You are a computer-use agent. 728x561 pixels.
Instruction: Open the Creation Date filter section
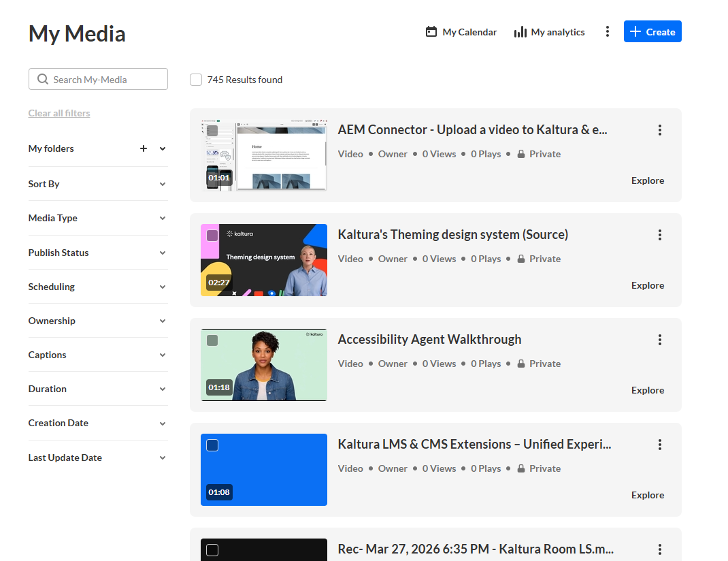97,423
